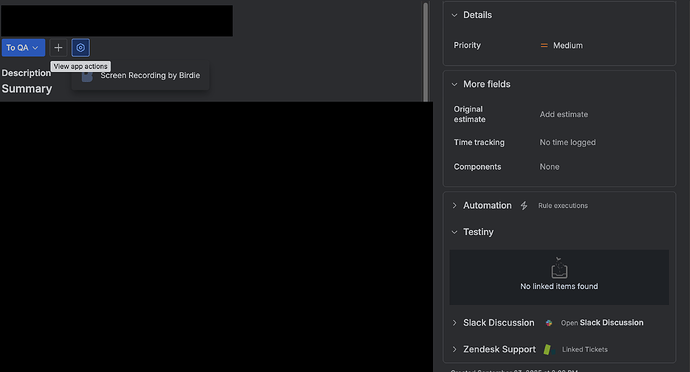690x372 pixels.
Task: Click the Description heading
Action: tap(26, 73)
